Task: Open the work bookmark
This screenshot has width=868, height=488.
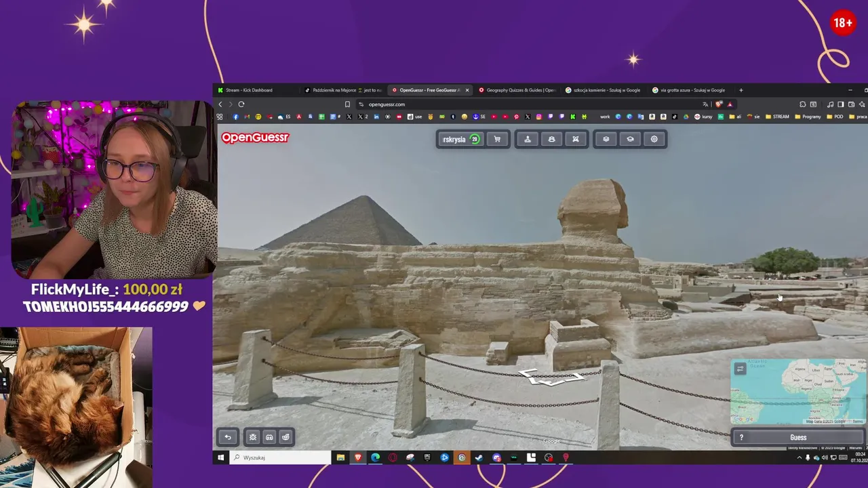Action: tap(605, 117)
